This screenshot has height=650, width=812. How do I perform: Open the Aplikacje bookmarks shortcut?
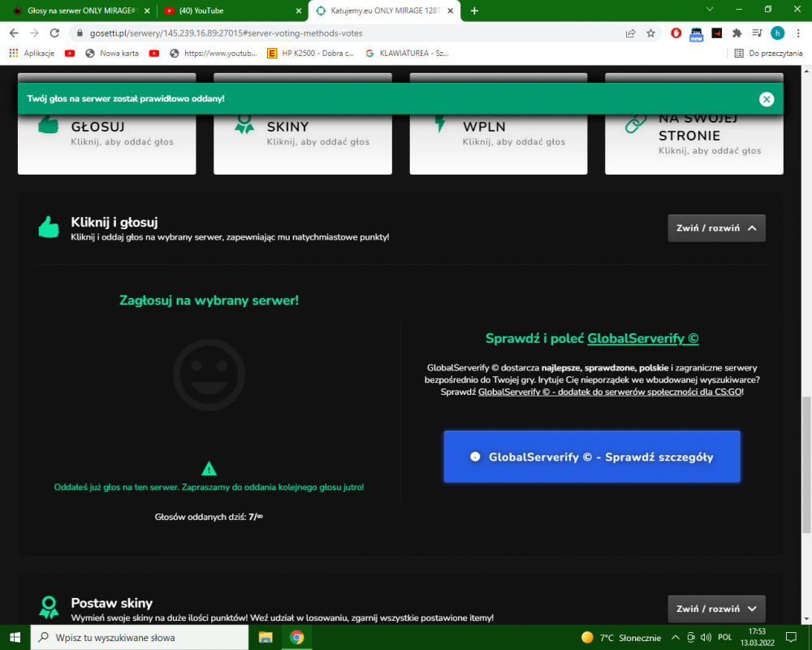[x=32, y=53]
